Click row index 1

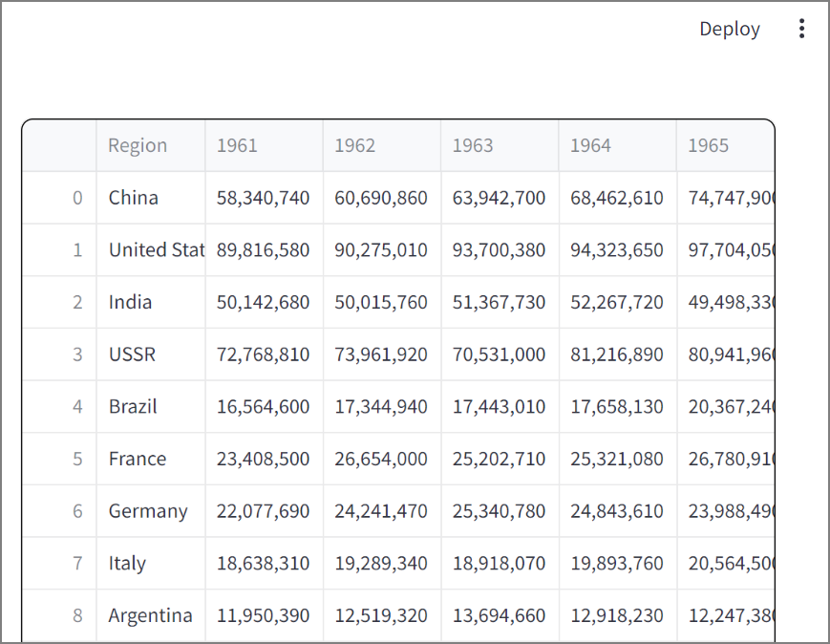(59, 250)
